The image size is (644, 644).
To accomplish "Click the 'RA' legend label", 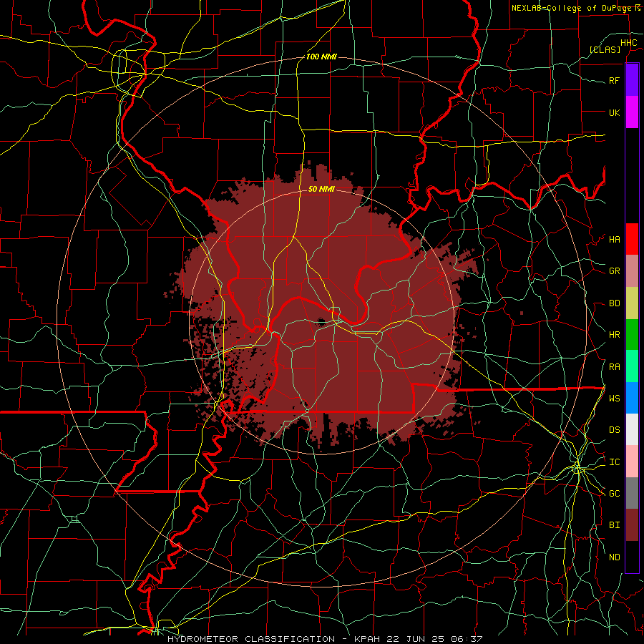I will 614,367.
